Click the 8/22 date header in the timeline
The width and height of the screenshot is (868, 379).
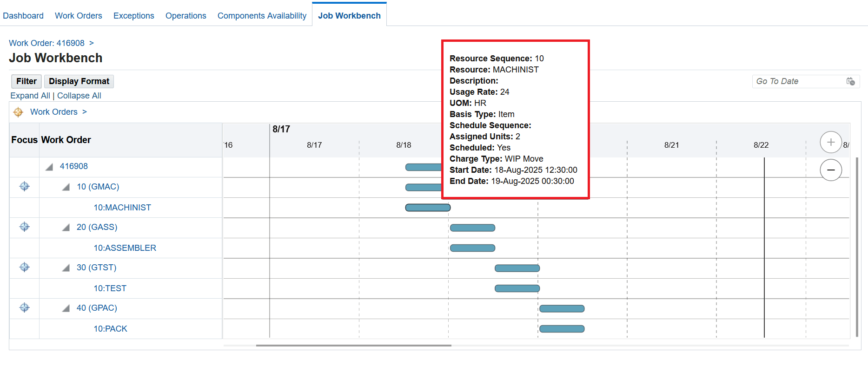click(761, 145)
